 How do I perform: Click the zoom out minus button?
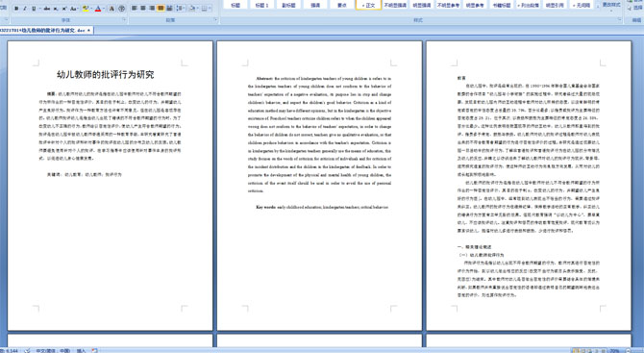click(629, 350)
